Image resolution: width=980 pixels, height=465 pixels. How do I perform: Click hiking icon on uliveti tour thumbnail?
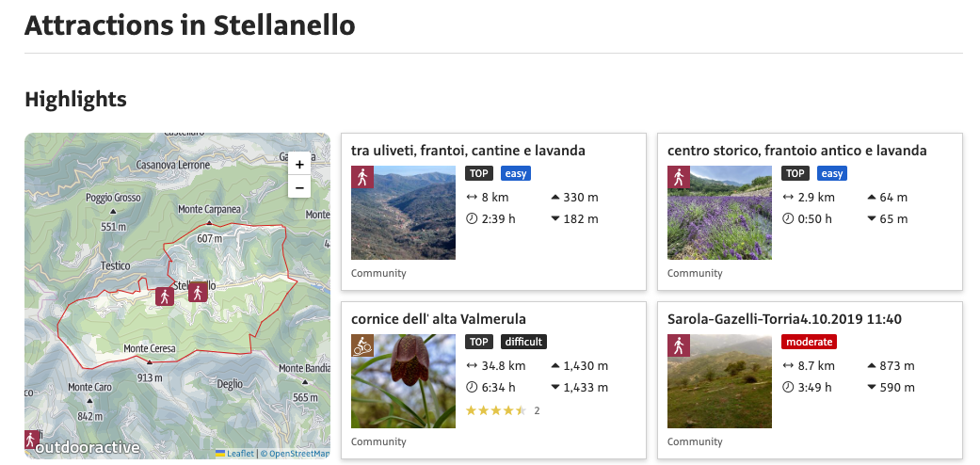point(361,177)
